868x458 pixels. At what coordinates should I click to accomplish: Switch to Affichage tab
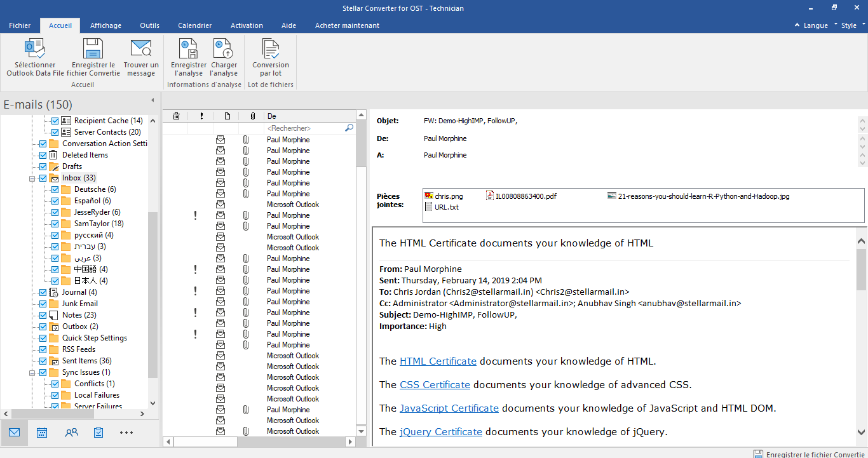105,25
